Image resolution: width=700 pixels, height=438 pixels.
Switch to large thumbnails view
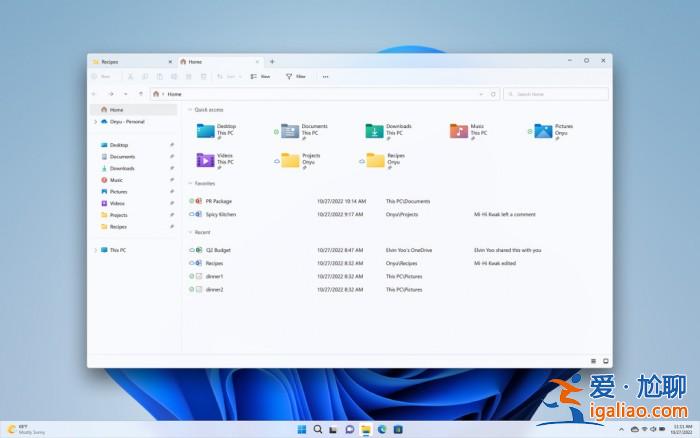(605, 360)
